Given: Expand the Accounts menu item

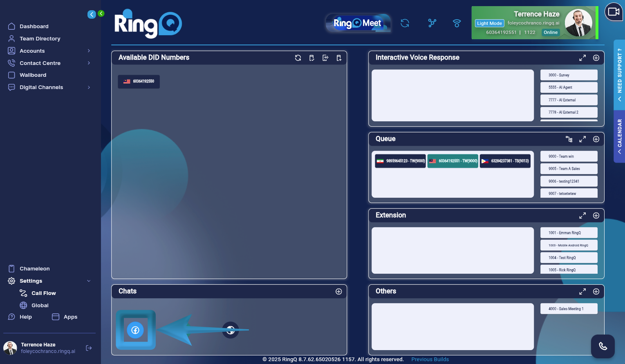Looking at the screenshot, I should click(x=49, y=51).
